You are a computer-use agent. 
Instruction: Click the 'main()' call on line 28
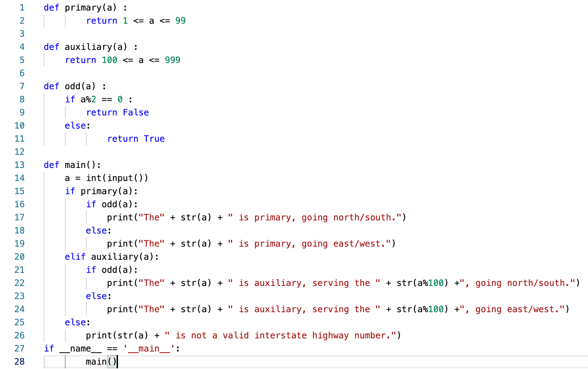point(101,362)
